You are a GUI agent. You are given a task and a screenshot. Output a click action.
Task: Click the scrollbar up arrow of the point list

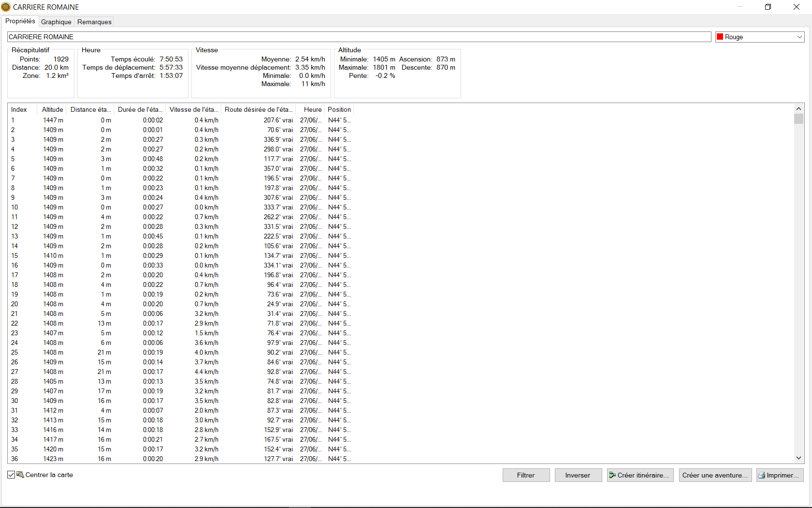click(798, 109)
